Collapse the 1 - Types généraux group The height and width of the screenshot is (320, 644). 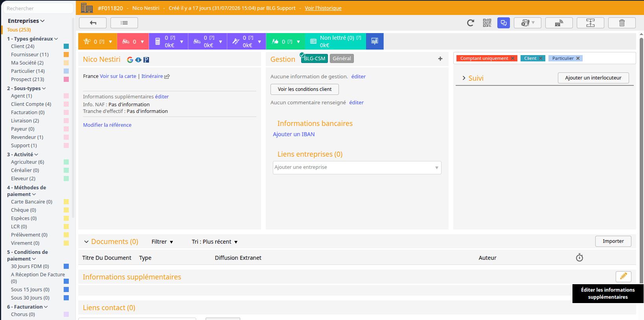(x=33, y=39)
